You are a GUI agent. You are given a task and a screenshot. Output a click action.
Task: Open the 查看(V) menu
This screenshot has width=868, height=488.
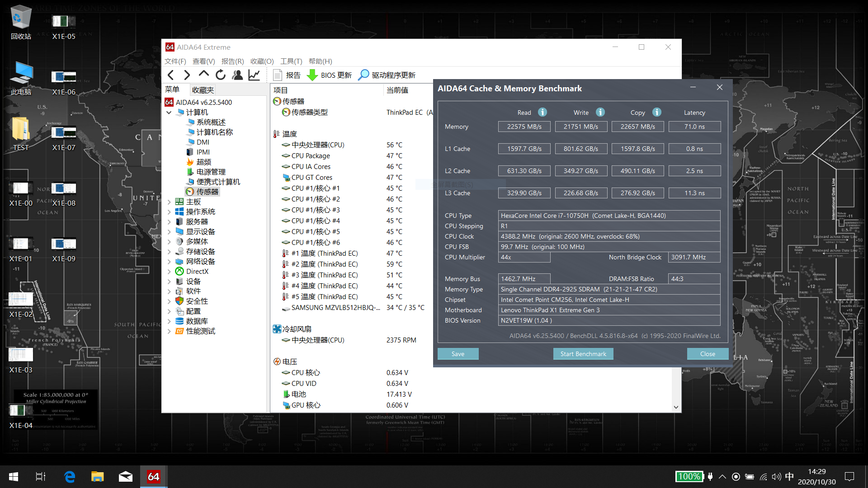point(204,61)
